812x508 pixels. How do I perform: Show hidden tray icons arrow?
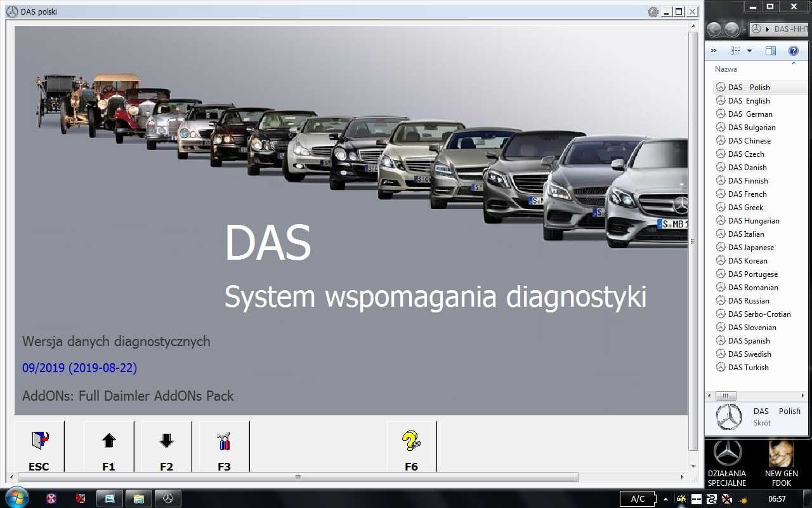point(667,498)
